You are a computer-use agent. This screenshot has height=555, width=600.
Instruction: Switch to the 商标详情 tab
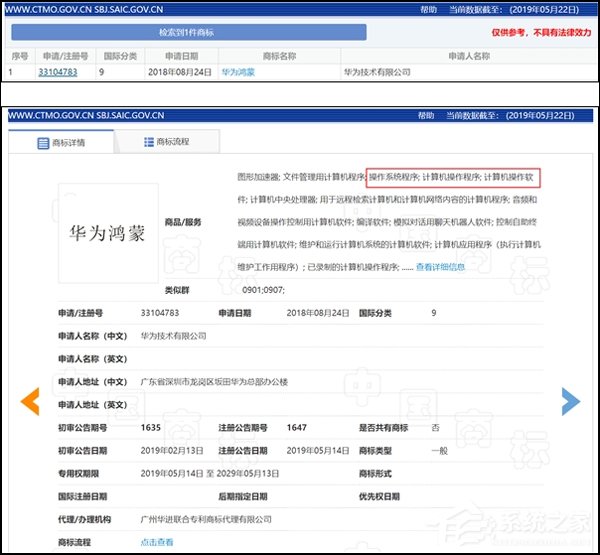pyautogui.click(x=61, y=142)
